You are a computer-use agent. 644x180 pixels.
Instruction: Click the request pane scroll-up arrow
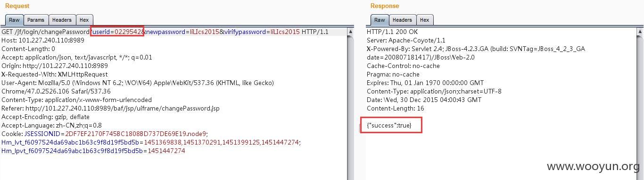(x=350, y=32)
